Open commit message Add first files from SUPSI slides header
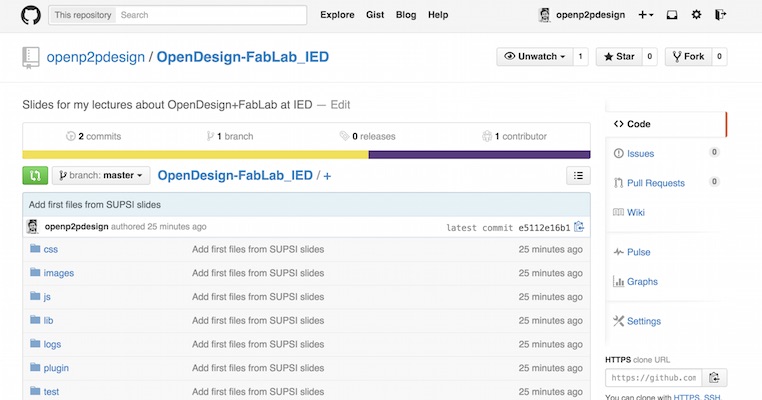This screenshot has height=400, width=762. [x=95, y=205]
